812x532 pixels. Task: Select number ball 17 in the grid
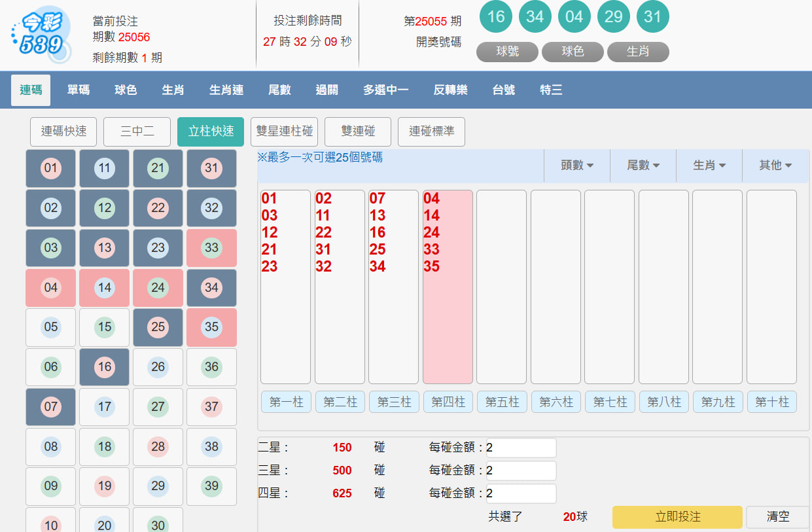(105, 407)
